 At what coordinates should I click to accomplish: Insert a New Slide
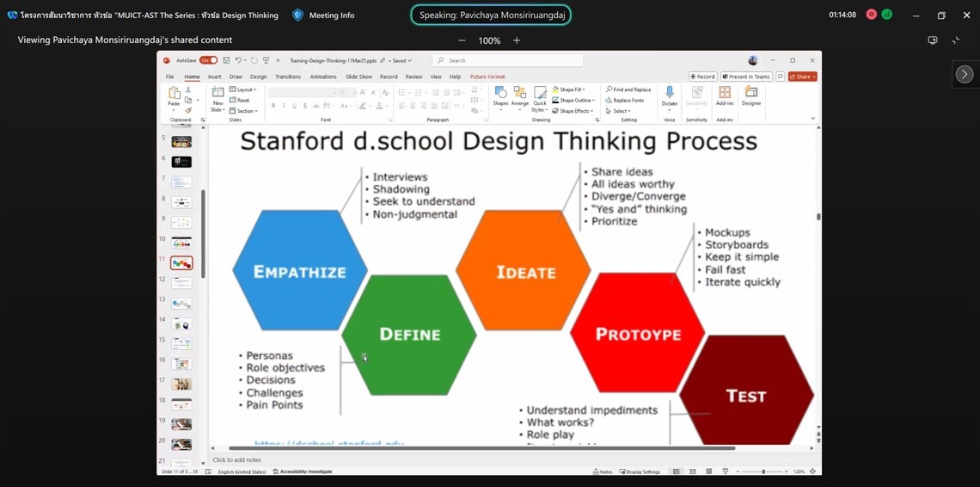coord(217,93)
